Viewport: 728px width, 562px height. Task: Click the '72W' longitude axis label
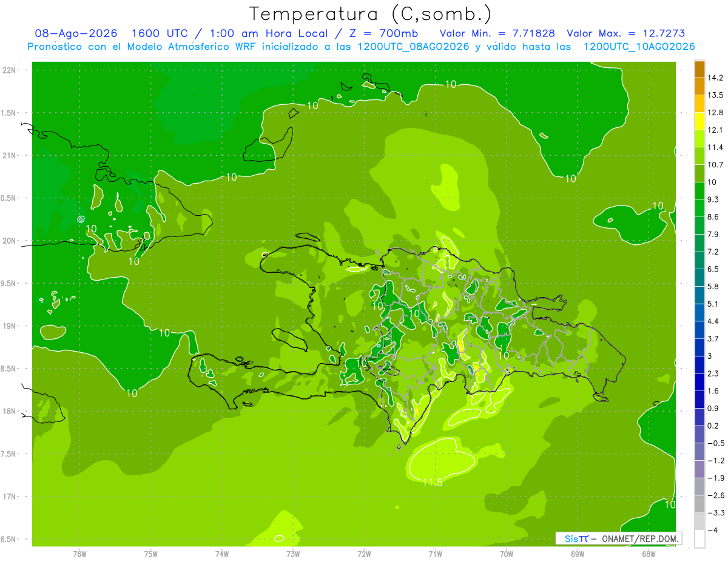pyautogui.click(x=364, y=554)
